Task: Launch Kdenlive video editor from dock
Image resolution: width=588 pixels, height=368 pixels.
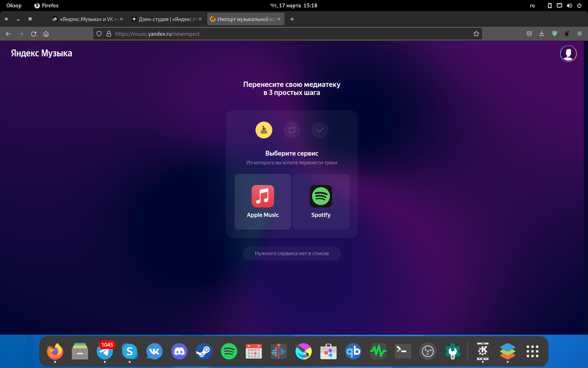Action: coord(279,351)
